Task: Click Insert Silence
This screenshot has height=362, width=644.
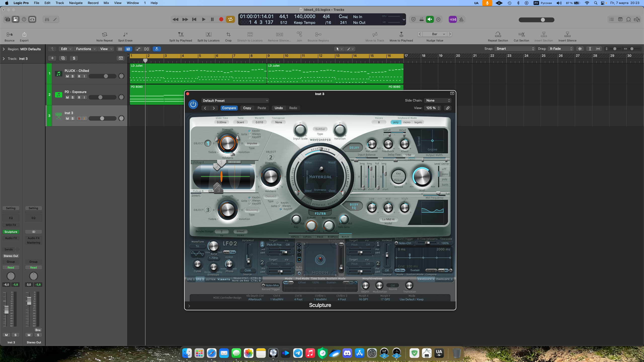Action: (x=567, y=37)
